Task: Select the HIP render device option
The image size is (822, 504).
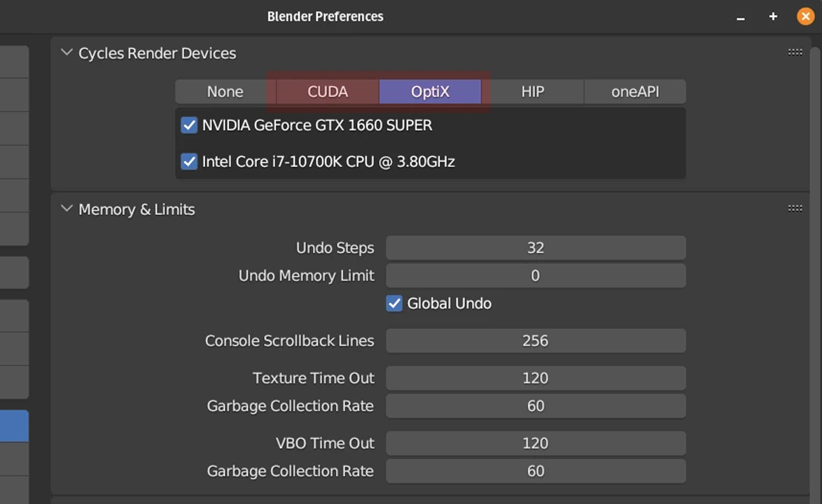Action: [x=532, y=92]
